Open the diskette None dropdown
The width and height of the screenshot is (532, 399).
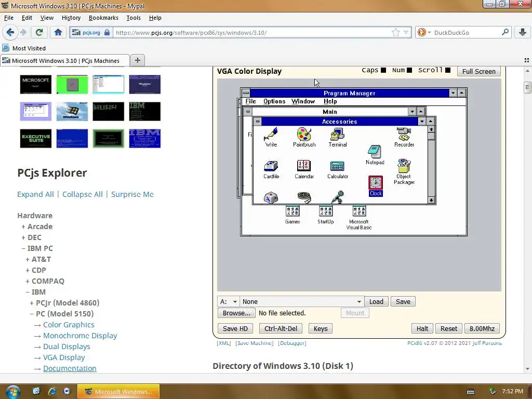301,302
